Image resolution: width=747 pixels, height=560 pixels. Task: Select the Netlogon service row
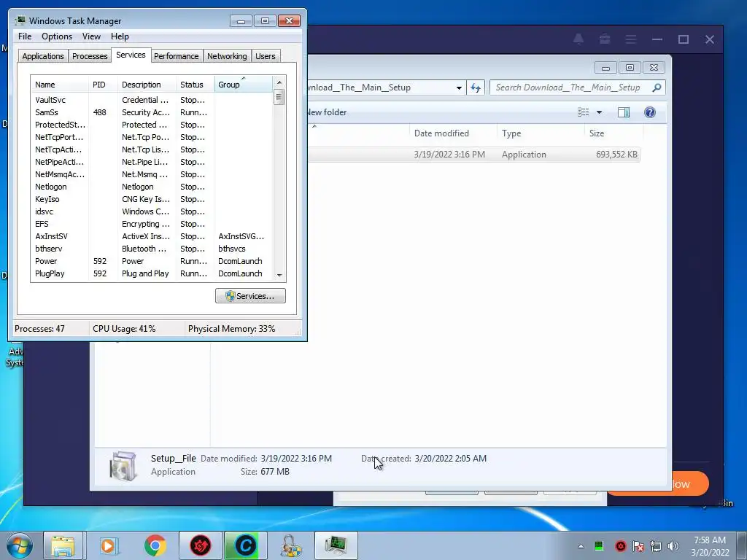152,187
